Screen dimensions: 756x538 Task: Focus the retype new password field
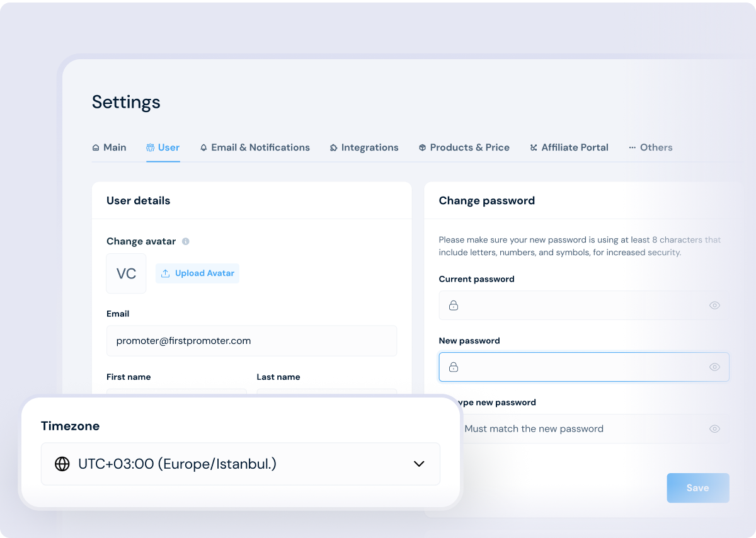point(584,429)
